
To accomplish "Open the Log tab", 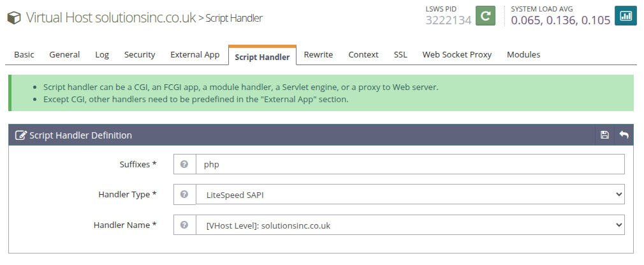I will click(x=102, y=55).
